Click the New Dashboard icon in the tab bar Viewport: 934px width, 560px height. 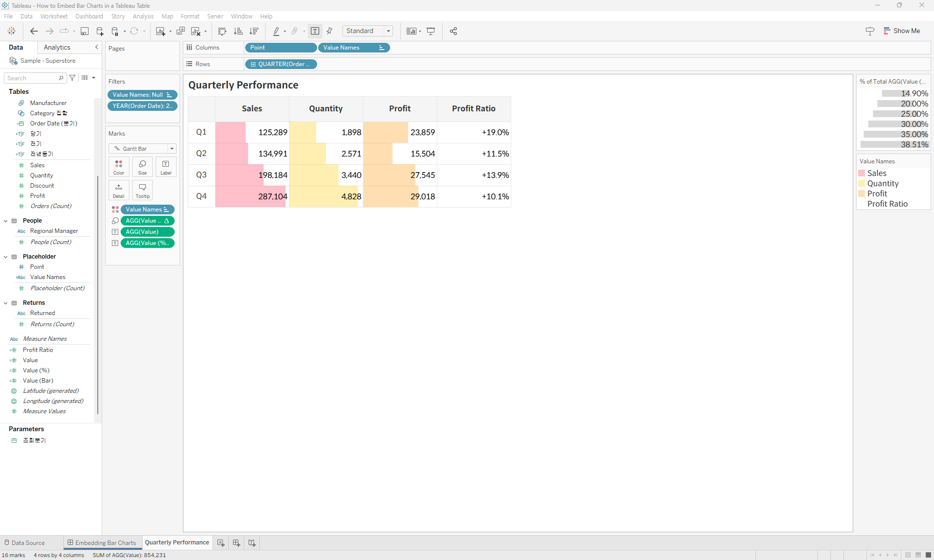[x=236, y=543]
